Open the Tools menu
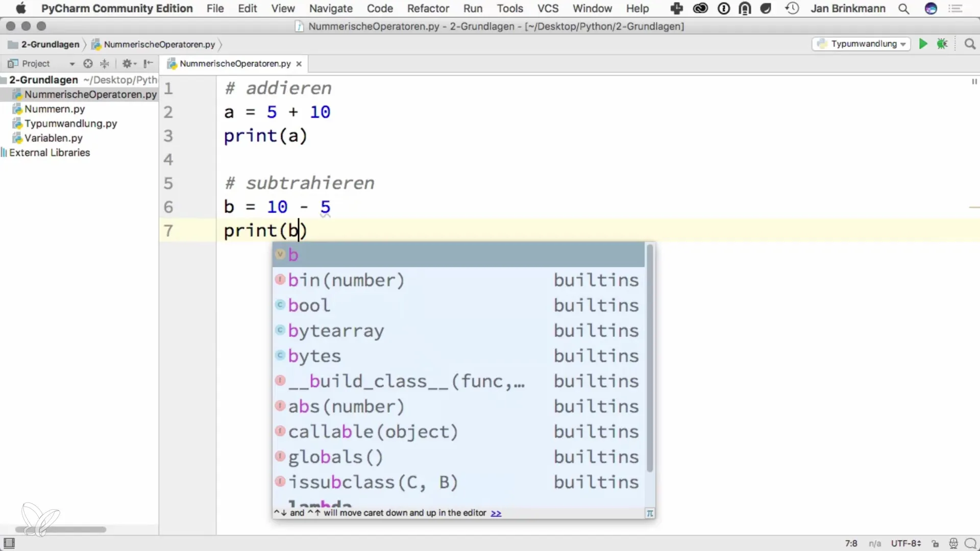Viewport: 980px width, 551px height. (510, 8)
